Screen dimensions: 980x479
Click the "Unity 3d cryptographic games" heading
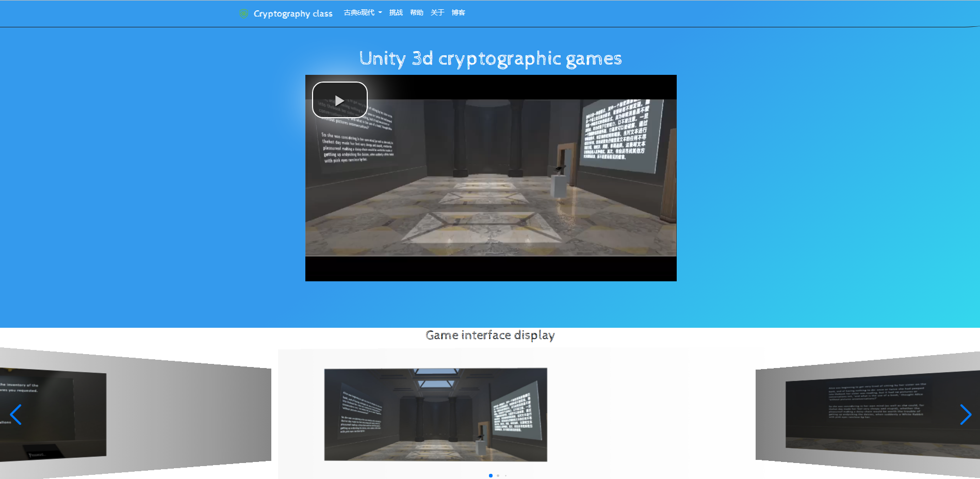click(491, 58)
